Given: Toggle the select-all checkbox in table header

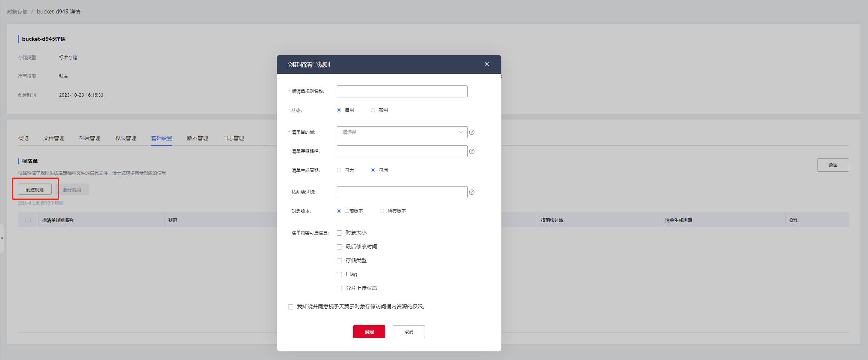Looking at the screenshot, I should (x=28, y=220).
